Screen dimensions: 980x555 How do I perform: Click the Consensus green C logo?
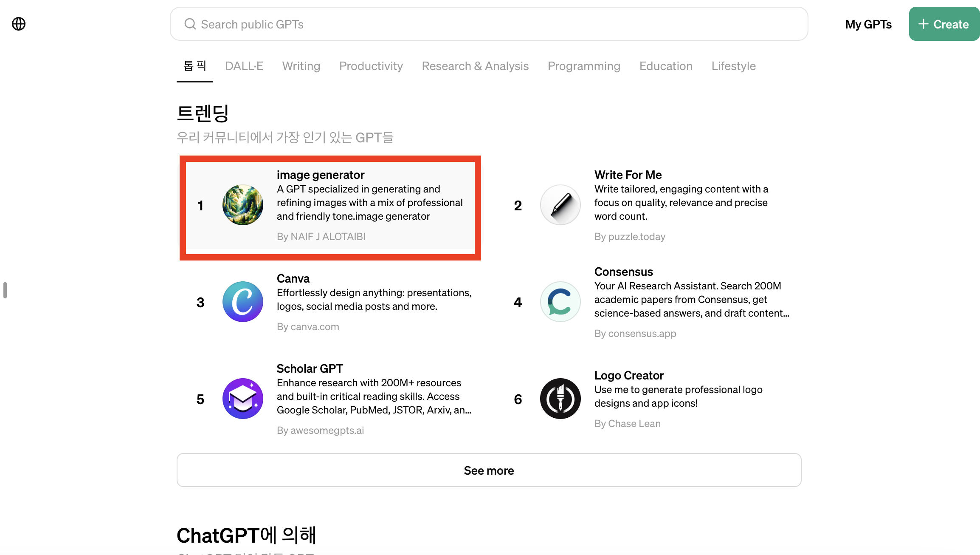560,302
